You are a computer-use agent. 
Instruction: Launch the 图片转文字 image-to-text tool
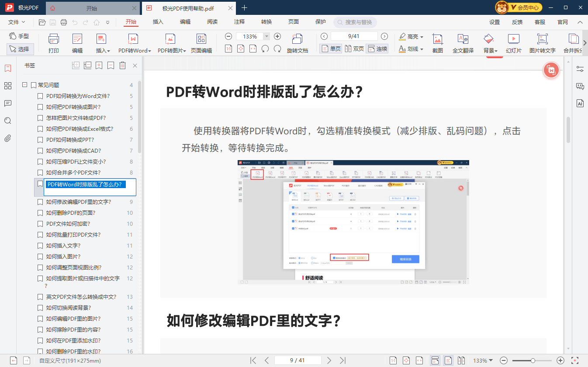pyautogui.click(x=542, y=42)
